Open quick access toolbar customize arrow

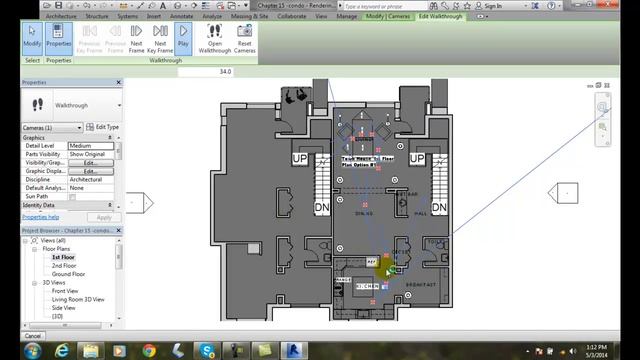[x=246, y=6]
